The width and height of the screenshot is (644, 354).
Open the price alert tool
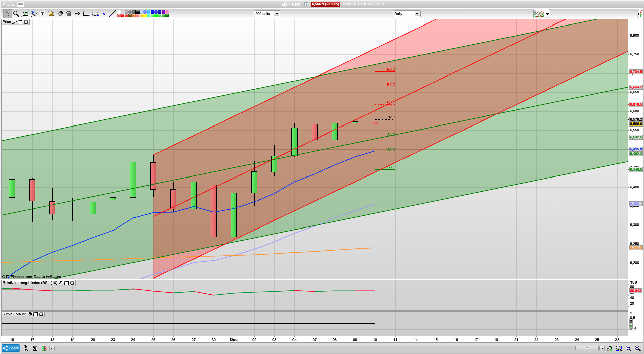point(51,14)
